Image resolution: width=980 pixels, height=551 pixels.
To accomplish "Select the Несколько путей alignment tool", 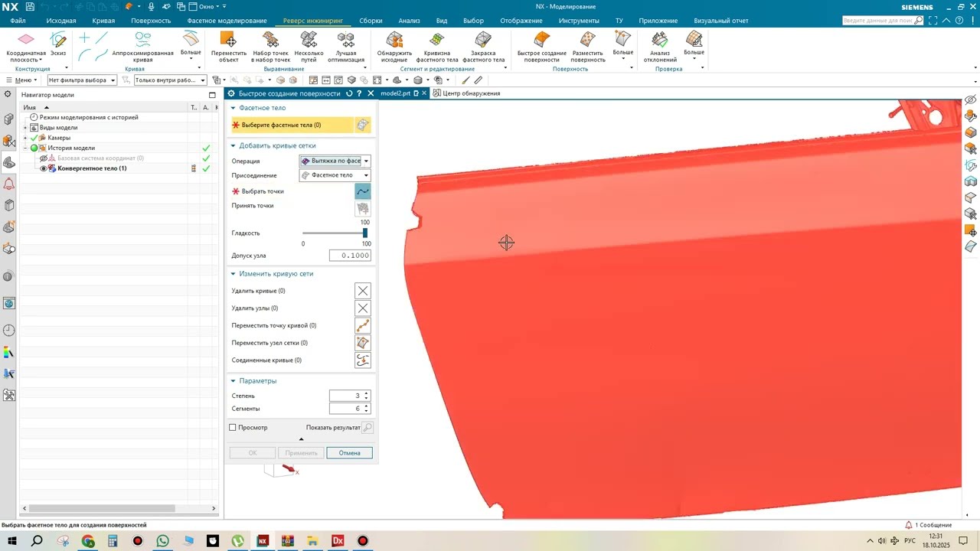I will click(x=309, y=47).
